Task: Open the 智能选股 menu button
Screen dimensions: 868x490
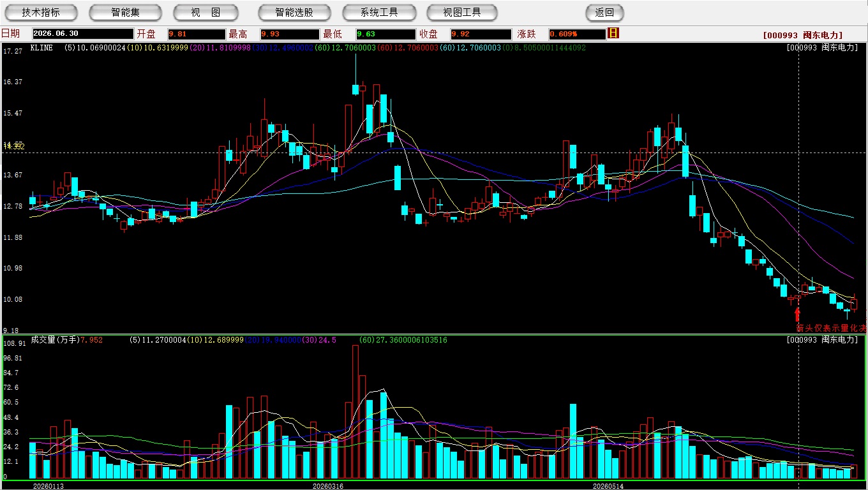Action: (294, 13)
